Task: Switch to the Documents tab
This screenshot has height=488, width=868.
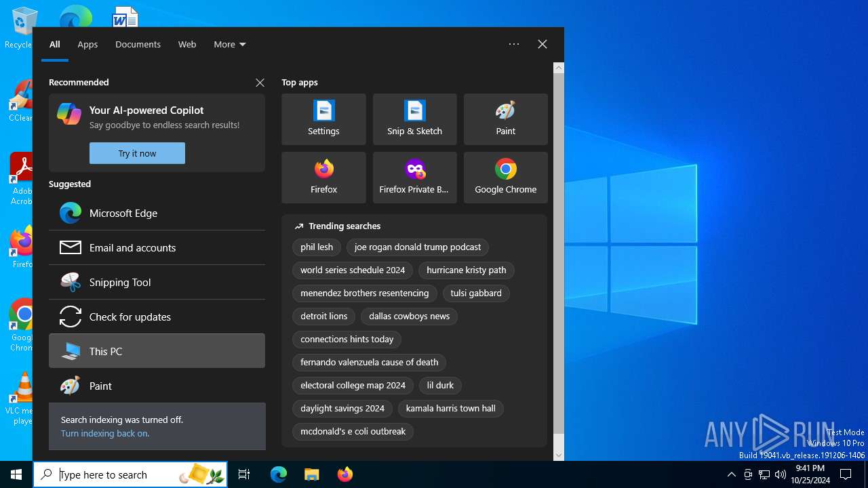Action: click(x=138, y=44)
